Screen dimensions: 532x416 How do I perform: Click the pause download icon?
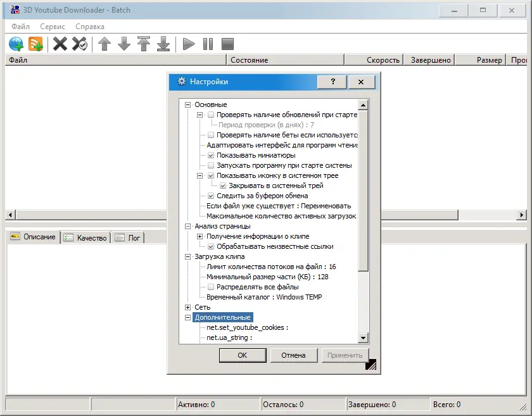coord(208,44)
